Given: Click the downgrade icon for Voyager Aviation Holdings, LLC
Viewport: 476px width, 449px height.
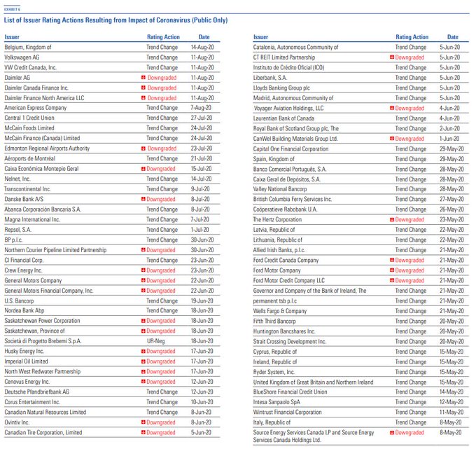Looking at the screenshot, I should (392, 108).
